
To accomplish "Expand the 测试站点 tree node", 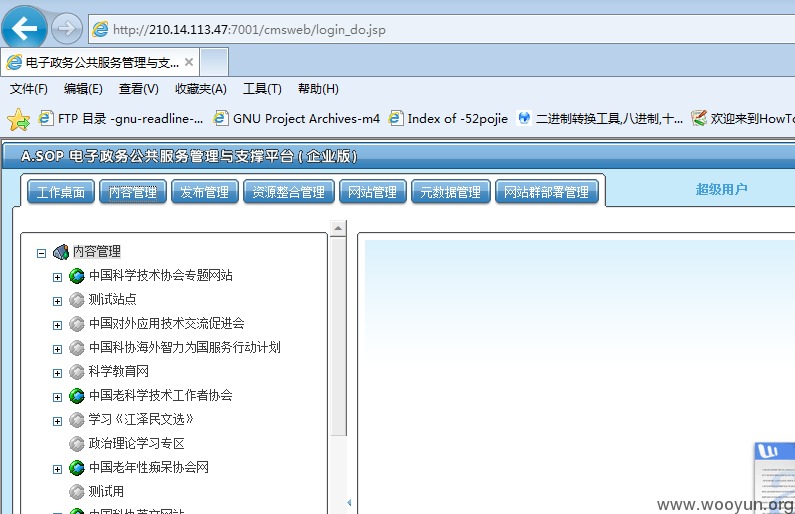I will click(57, 301).
